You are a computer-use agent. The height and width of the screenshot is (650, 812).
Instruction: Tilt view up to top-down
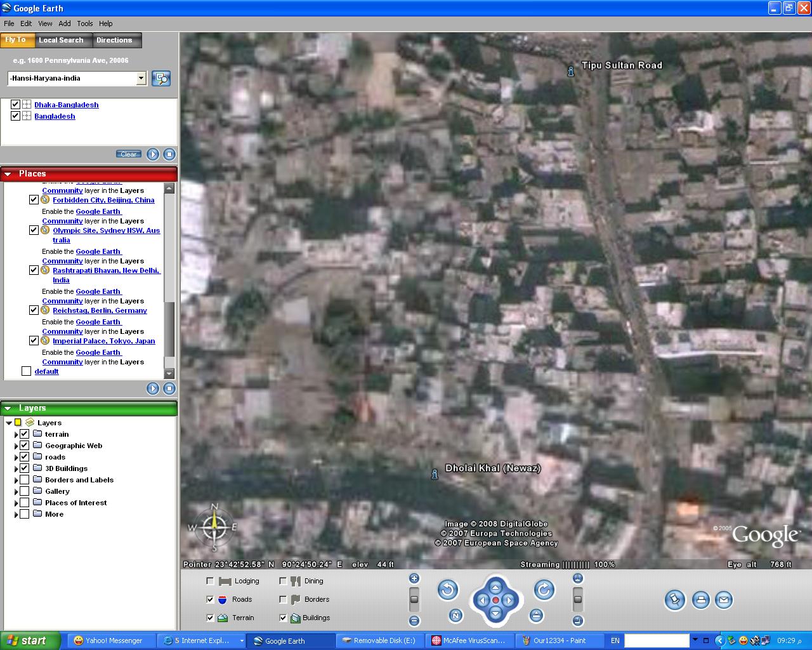[577, 578]
